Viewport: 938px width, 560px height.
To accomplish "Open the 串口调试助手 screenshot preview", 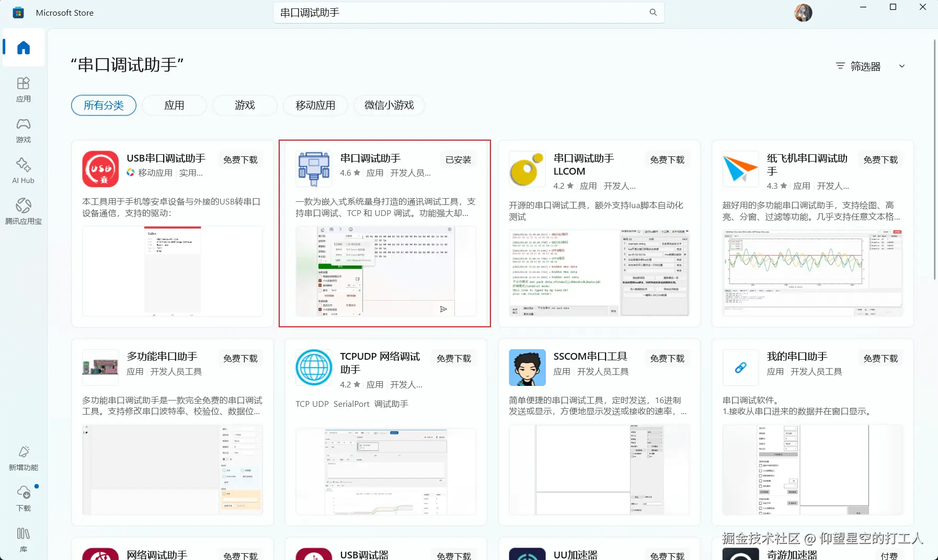I will click(x=386, y=271).
